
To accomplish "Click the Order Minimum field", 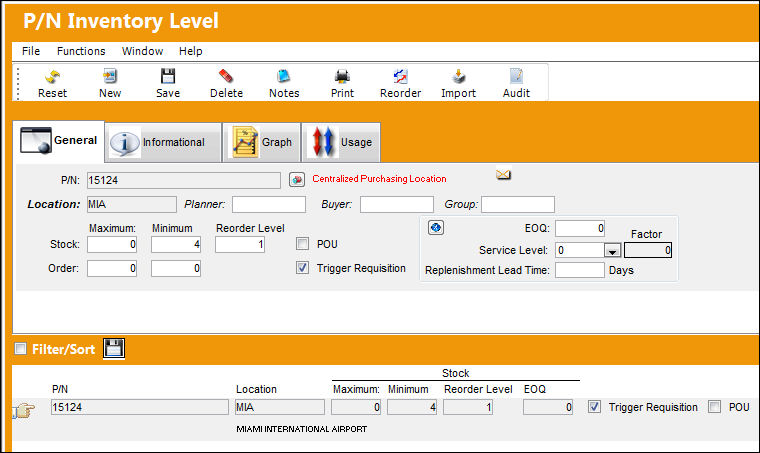I will (x=176, y=268).
